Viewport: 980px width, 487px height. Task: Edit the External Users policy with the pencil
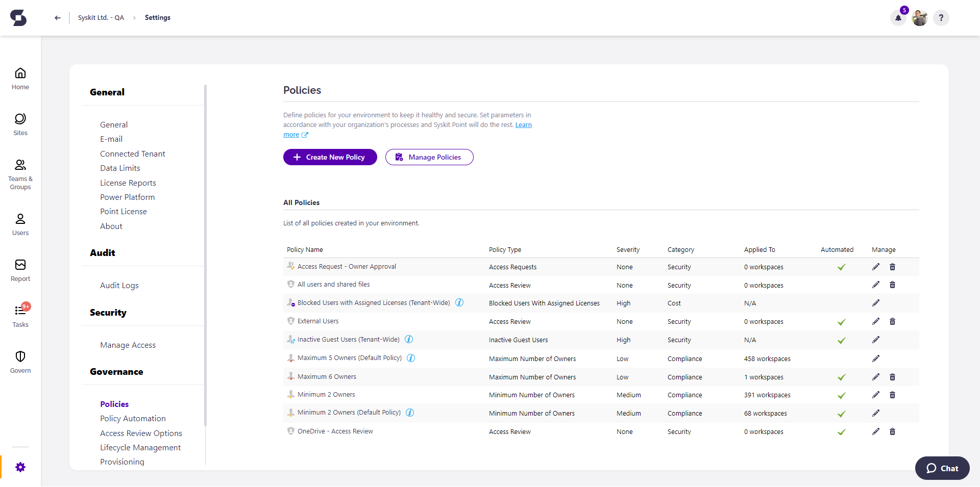pos(876,321)
